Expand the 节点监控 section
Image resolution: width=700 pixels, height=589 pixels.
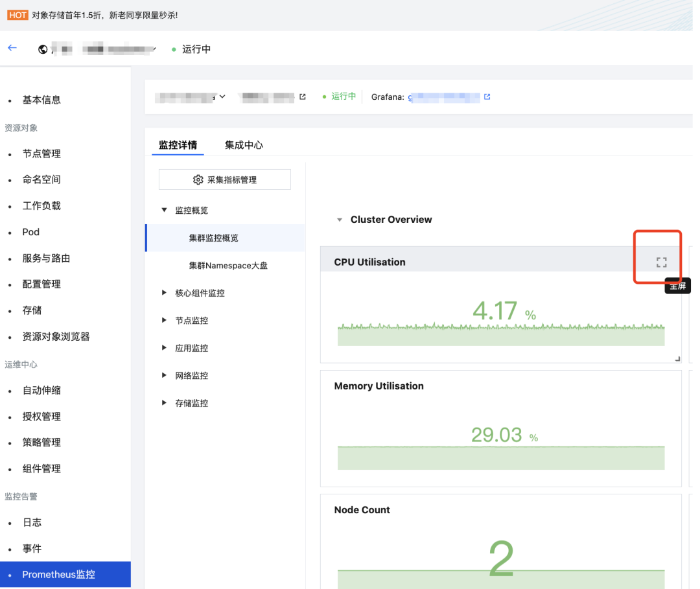(164, 320)
